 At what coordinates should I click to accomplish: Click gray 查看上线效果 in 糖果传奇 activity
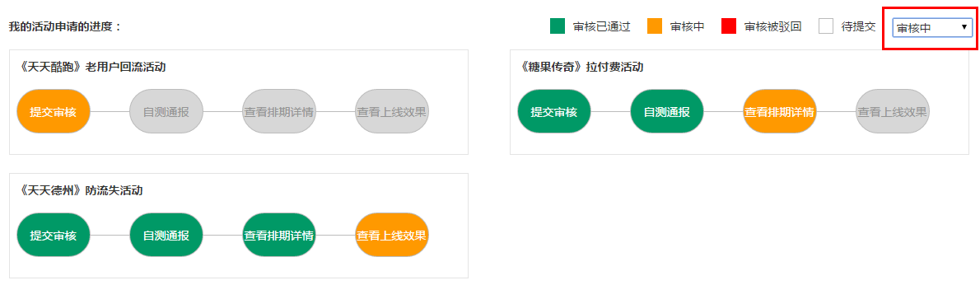893,112
